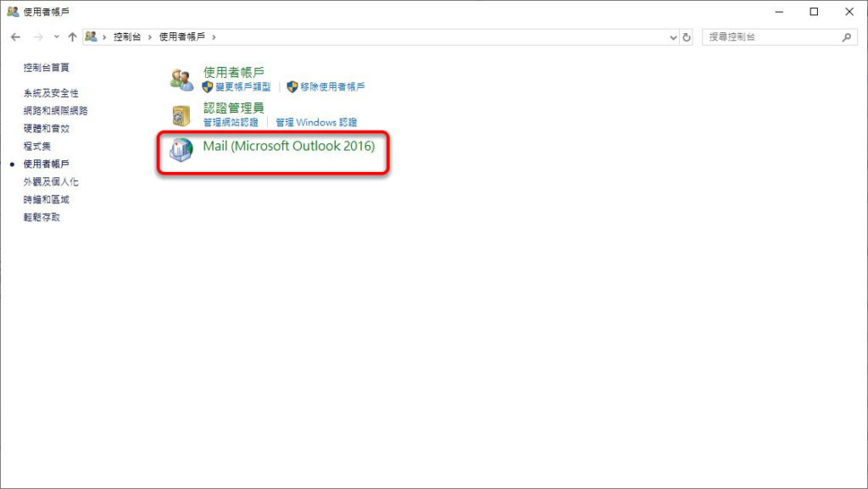
Task: Open the User Accounts icon (使用者帳戶)
Action: click(x=181, y=80)
